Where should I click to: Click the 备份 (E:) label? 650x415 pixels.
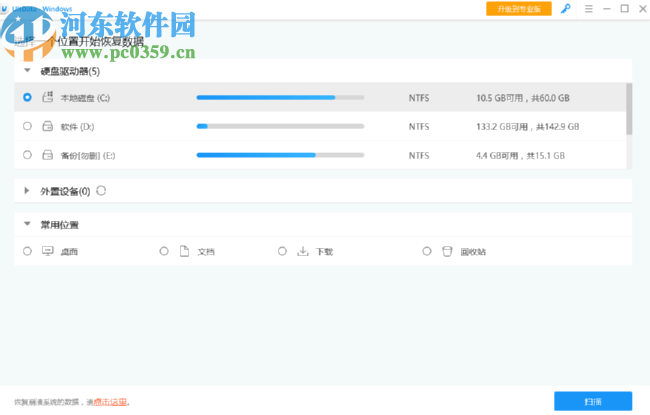88,156
